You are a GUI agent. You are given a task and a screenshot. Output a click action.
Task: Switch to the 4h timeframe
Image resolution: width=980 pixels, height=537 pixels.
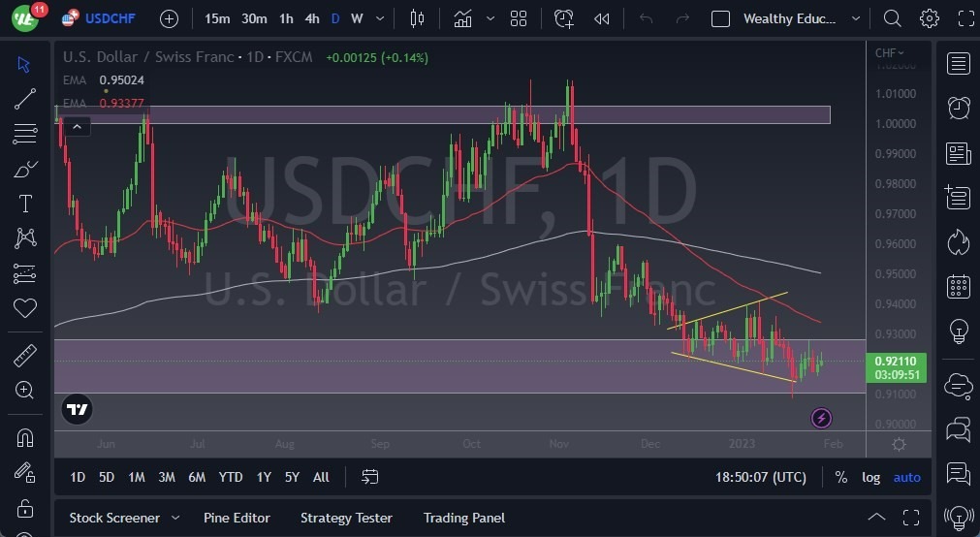pyautogui.click(x=312, y=18)
